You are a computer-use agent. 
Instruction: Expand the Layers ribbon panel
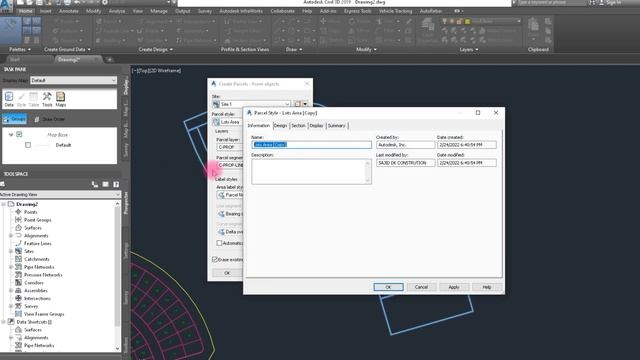click(x=469, y=49)
